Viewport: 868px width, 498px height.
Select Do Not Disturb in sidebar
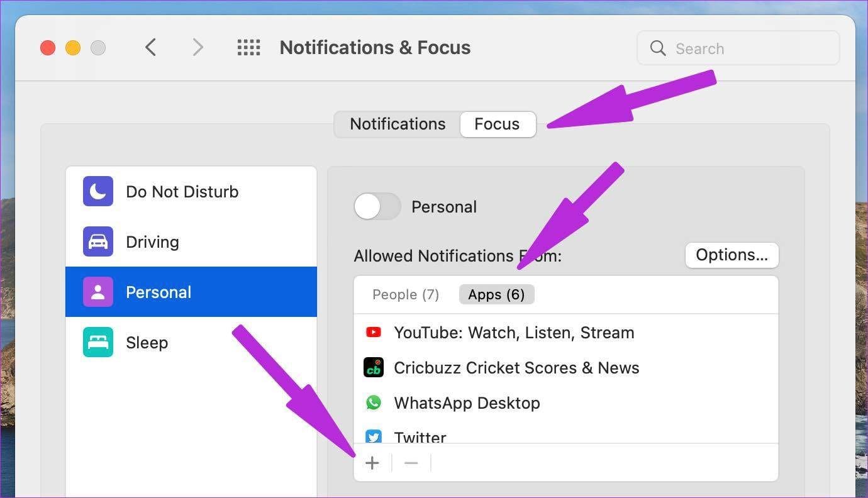(191, 191)
